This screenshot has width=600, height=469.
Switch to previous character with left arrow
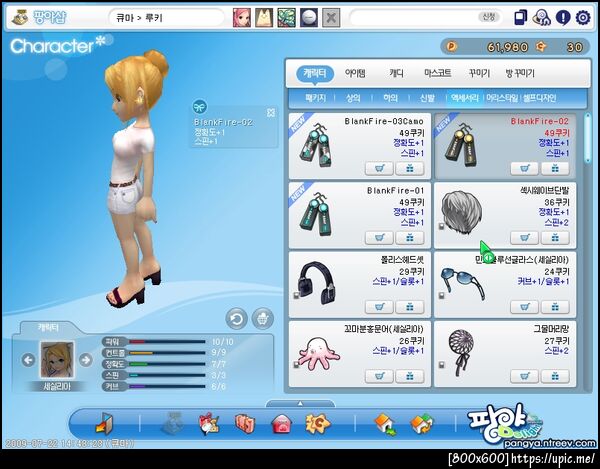[x=28, y=360]
